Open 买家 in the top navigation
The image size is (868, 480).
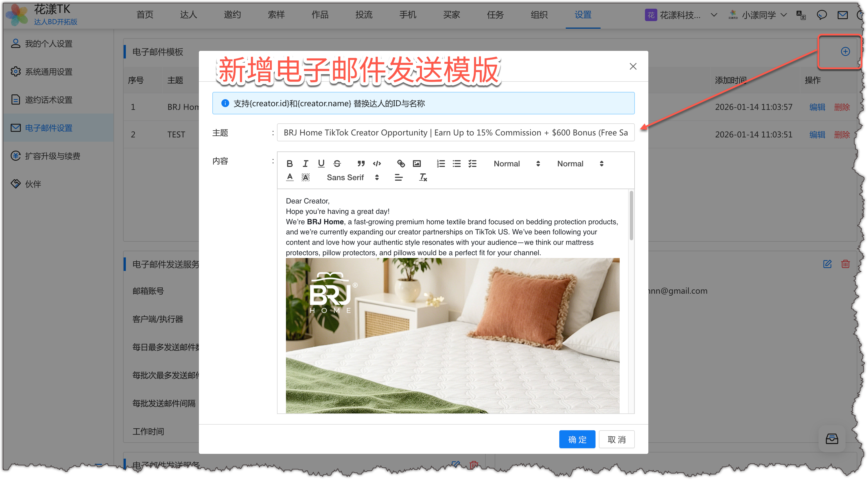coord(451,15)
